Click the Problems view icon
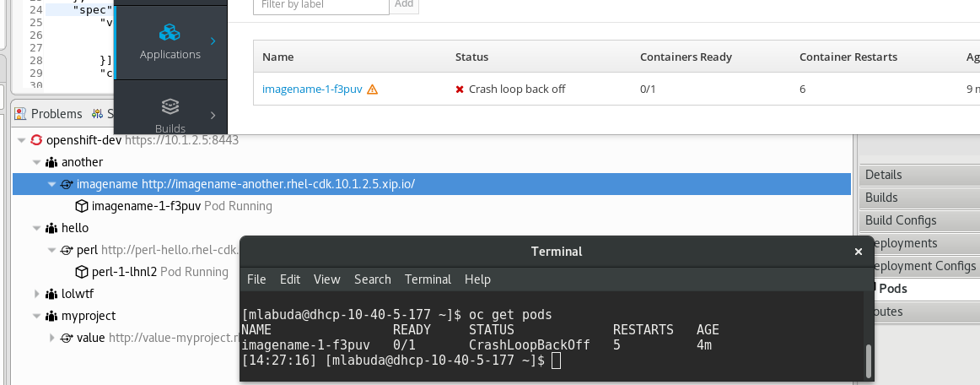 coord(21,114)
